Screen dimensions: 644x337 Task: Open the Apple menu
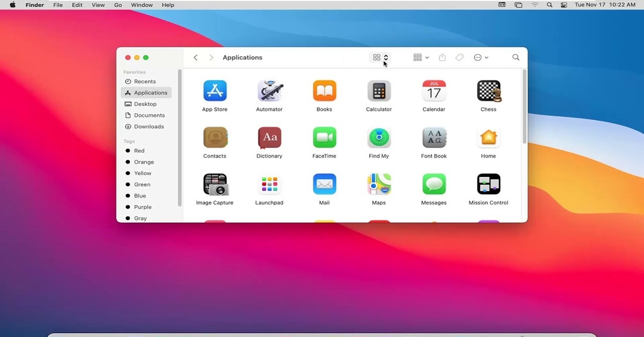coord(12,5)
